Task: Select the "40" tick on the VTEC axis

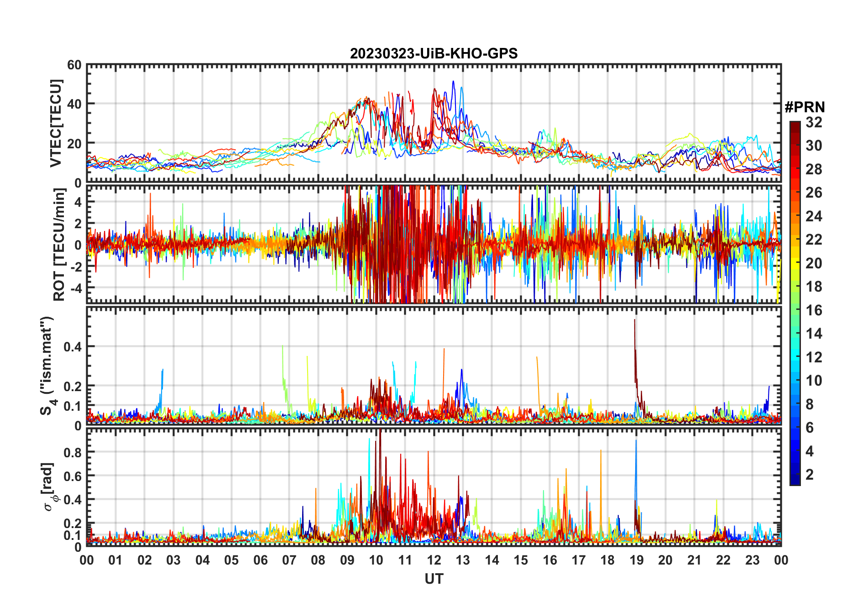Action: click(x=74, y=104)
